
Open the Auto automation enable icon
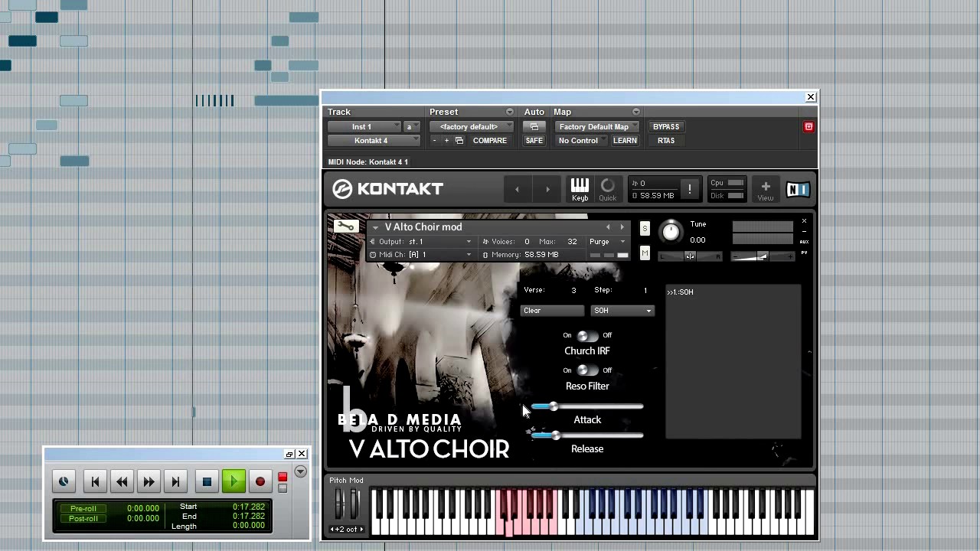(x=534, y=127)
